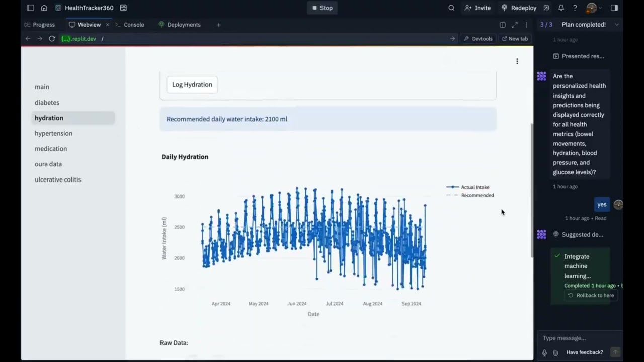Click the 'Daily Hydration' chart title
Viewport: 644px width, 362px height.
(x=185, y=157)
